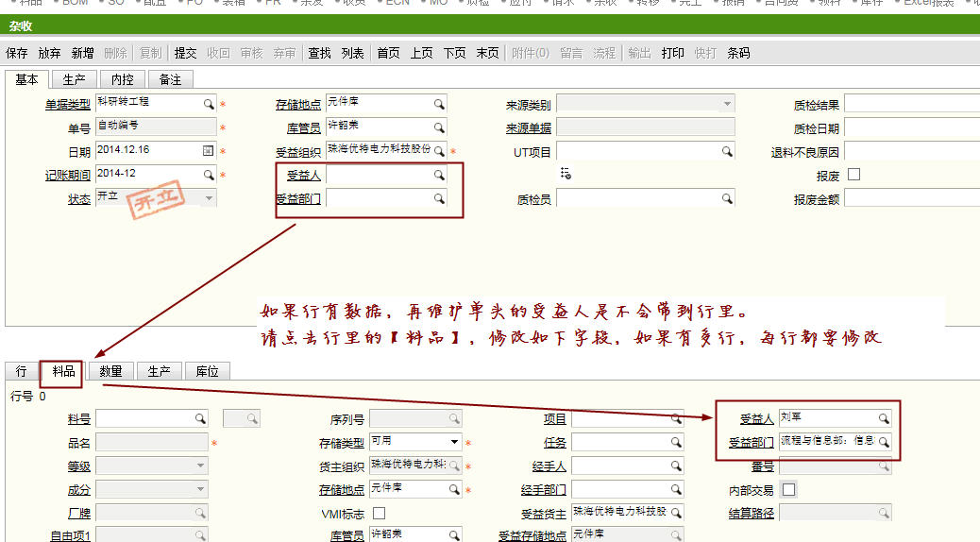Image resolution: width=980 pixels, height=542 pixels.
Task: Switch to the 数量 row tab
Action: pyautogui.click(x=110, y=371)
